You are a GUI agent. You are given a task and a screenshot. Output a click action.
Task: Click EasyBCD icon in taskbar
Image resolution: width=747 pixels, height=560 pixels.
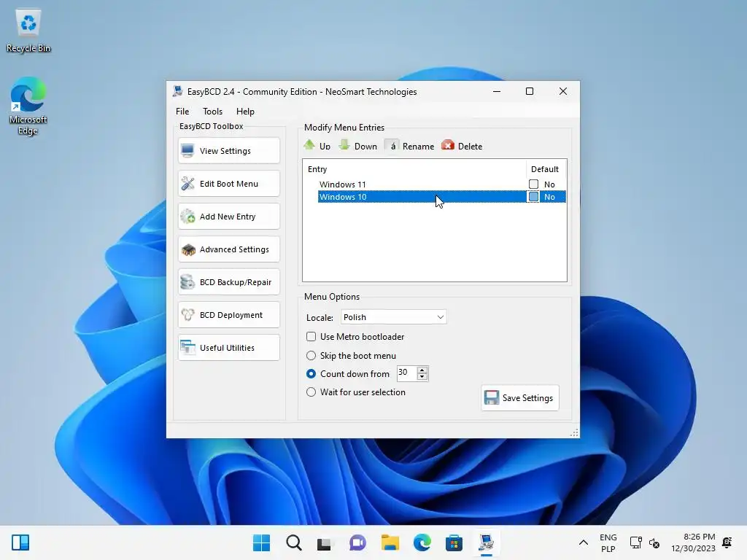486,542
